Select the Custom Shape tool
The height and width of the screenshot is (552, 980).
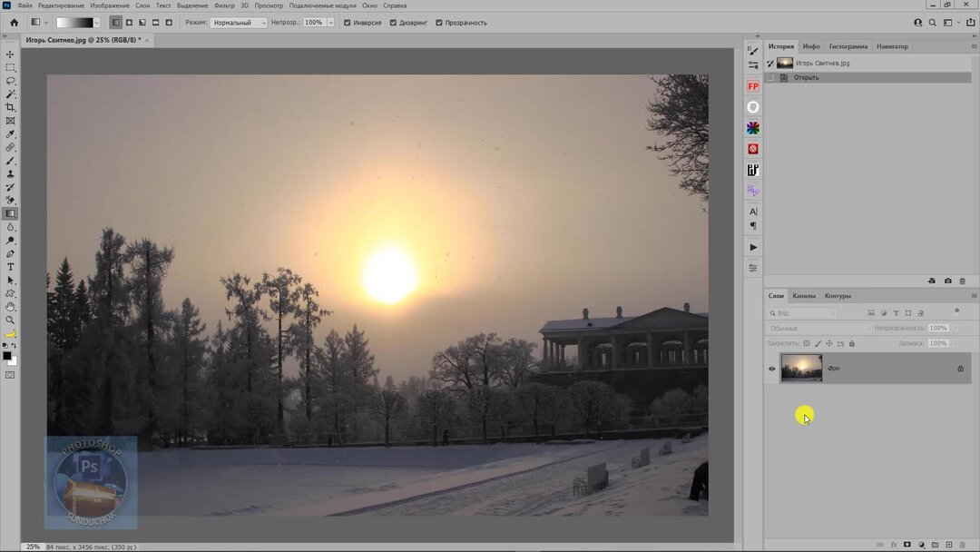tap(10, 293)
